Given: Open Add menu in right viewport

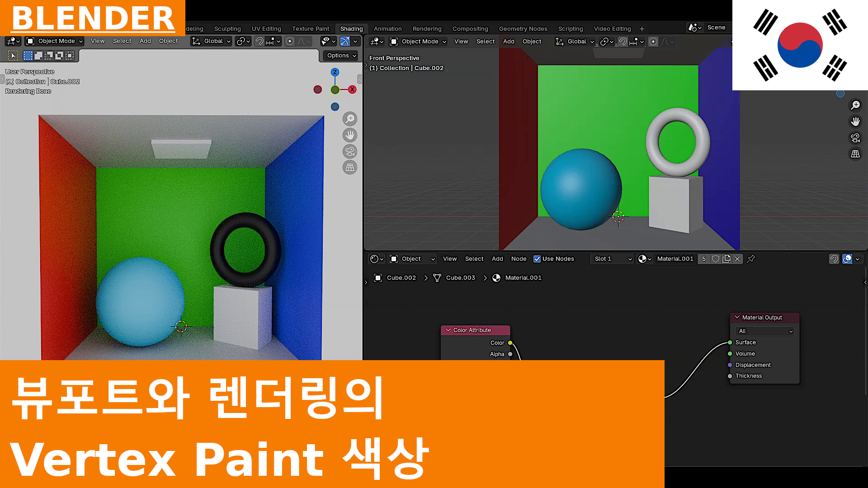Looking at the screenshot, I should click(x=509, y=42).
